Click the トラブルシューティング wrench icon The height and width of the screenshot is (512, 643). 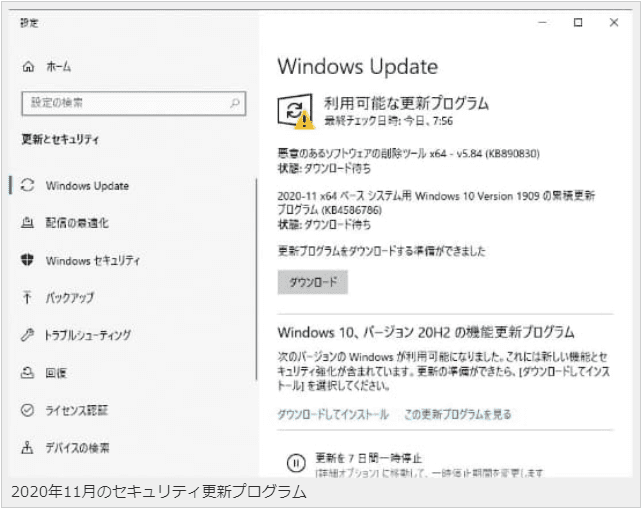(x=28, y=335)
